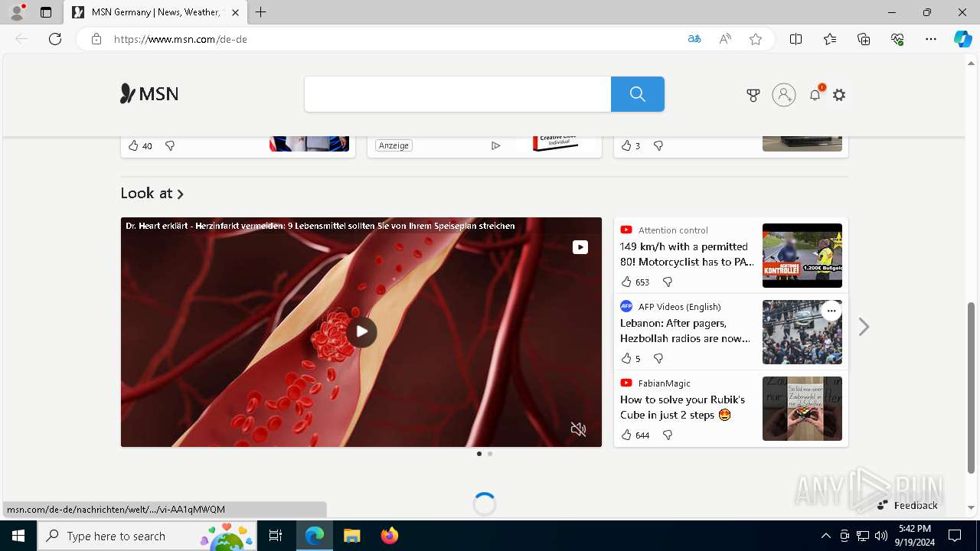Open the motorcyclist 149 km/h headline
The width and height of the screenshot is (980, 551).
(687, 254)
